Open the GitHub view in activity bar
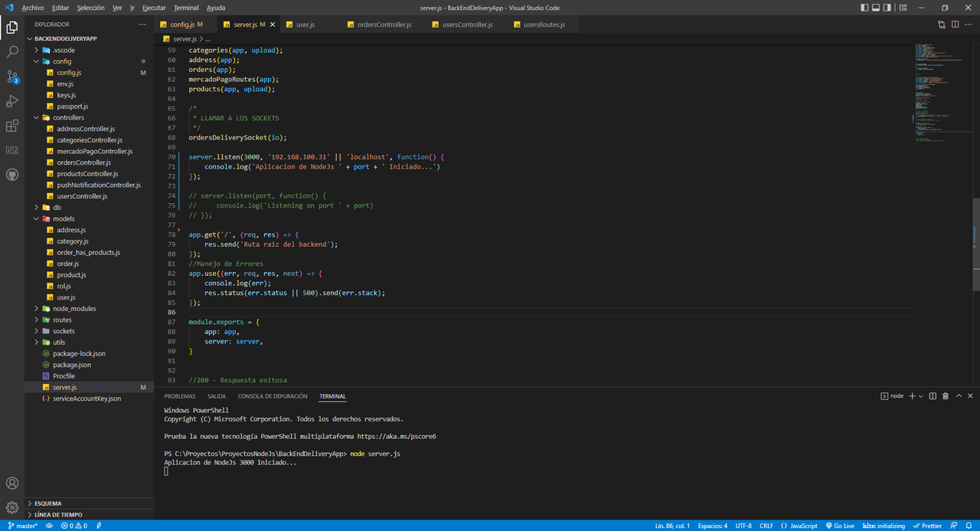The height and width of the screenshot is (531, 980). tap(12, 175)
